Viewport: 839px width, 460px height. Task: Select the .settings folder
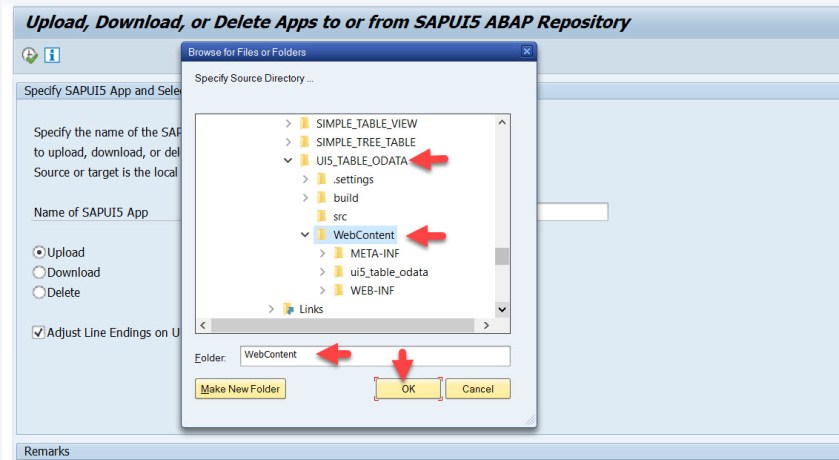pyautogui.click(x=353, y=179)
